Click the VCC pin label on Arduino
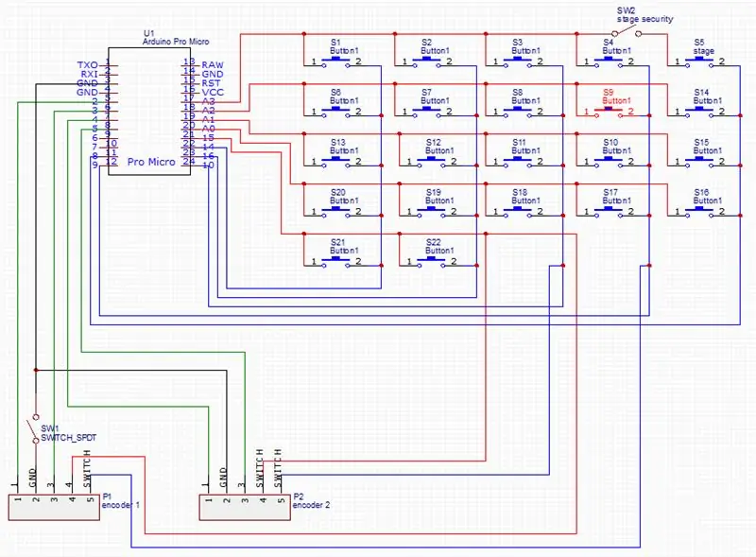 (x=213, y=92)
